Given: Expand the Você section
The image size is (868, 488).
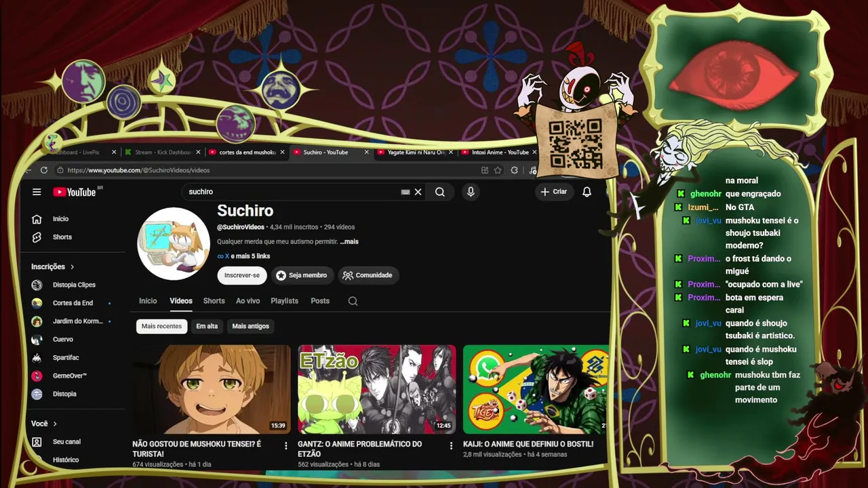Looking at the screenshot, I should point(44,424).
